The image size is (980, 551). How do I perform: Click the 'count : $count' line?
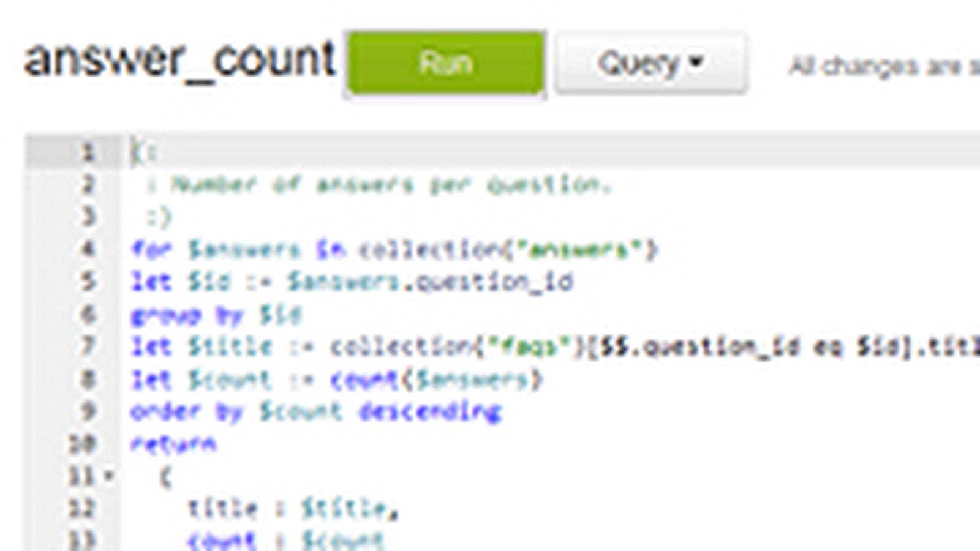pyautogui.click(x=287, y=540)
